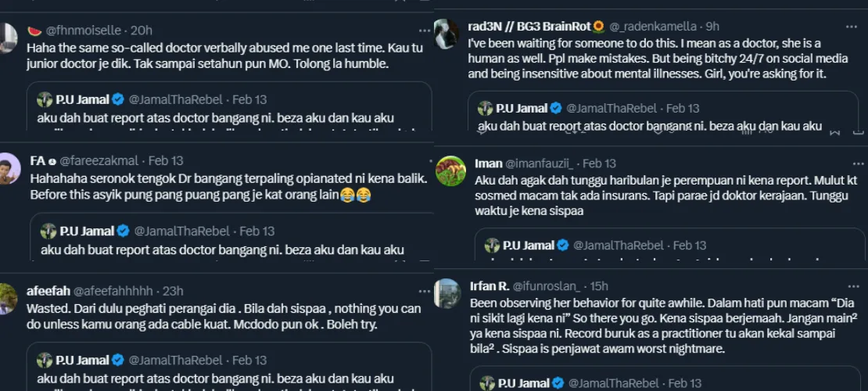The width and height of the screenshot is (868, 391).
Task: Click the 15h timestamp on Irfan's tweet
Action: pyautogui.click(x=600, y=285)
